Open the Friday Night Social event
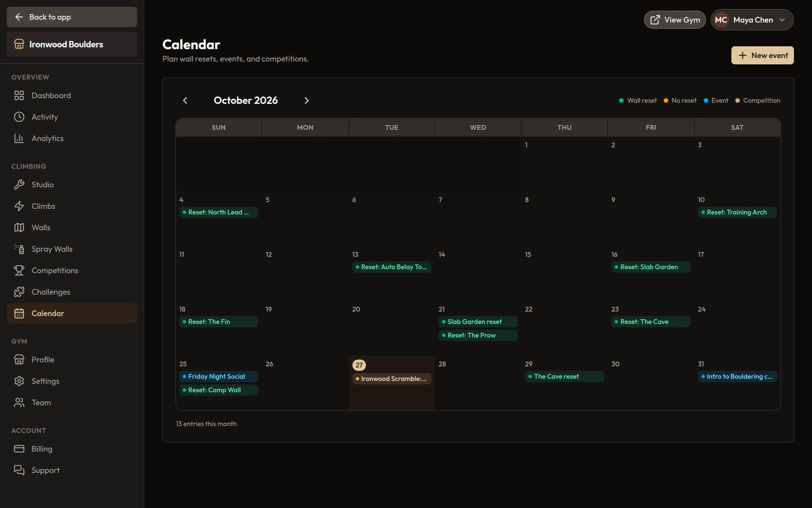 tap(219, 377)
